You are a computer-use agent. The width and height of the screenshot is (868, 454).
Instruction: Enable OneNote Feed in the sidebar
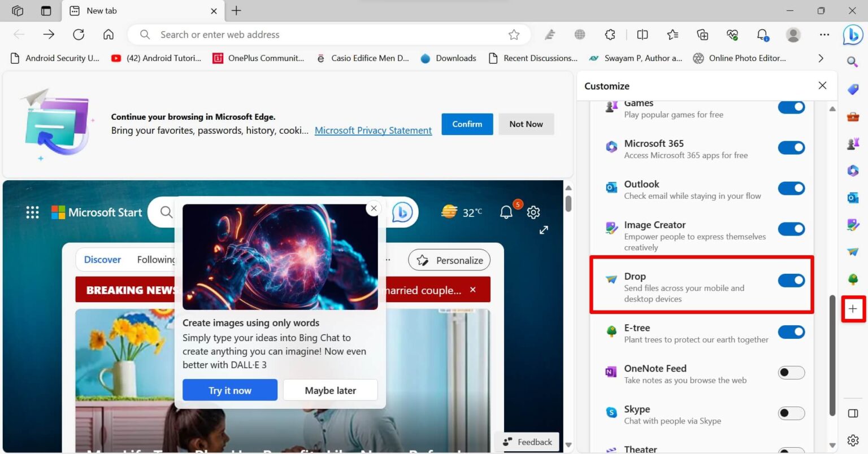[x=791, y=373]
